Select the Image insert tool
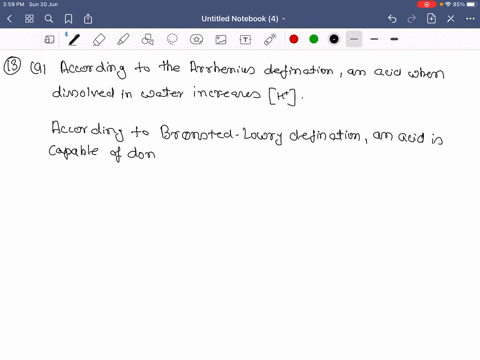 click(221, 40)
